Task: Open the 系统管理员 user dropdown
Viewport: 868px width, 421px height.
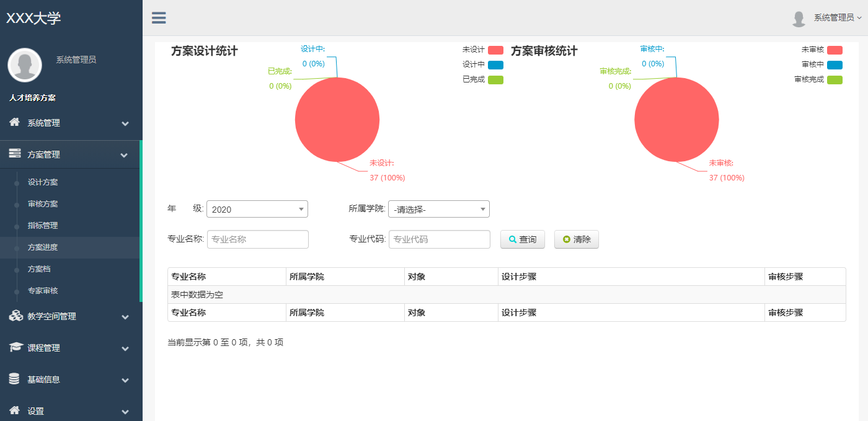Action: [838, 18]
